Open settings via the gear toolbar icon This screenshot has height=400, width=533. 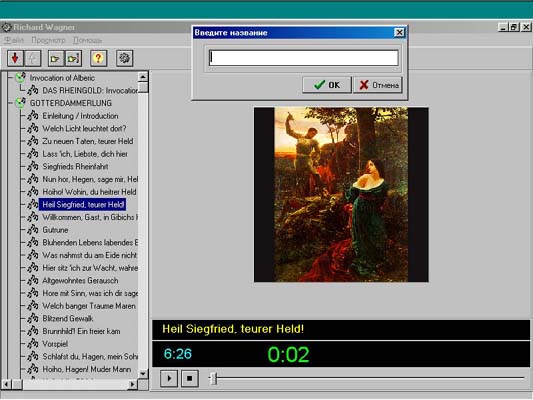[x=124, y=58]
